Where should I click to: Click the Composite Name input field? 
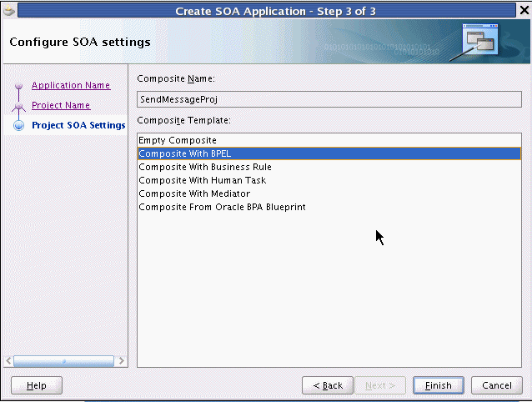tap(329, 99)
